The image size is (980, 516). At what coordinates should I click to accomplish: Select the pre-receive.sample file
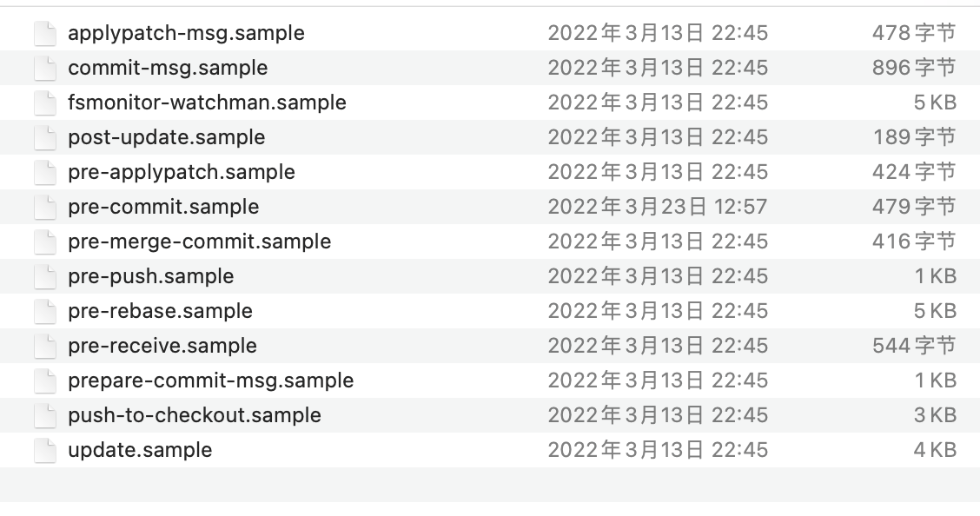pos(162,346)
